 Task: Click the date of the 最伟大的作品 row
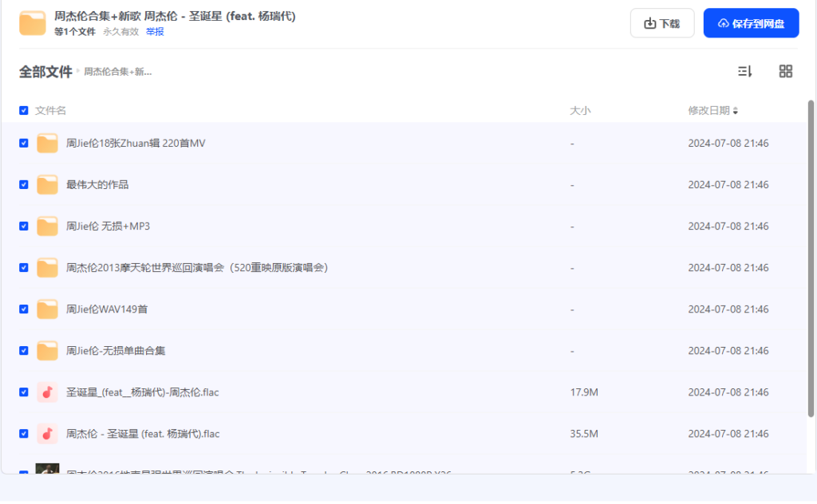tap(728, 185)
